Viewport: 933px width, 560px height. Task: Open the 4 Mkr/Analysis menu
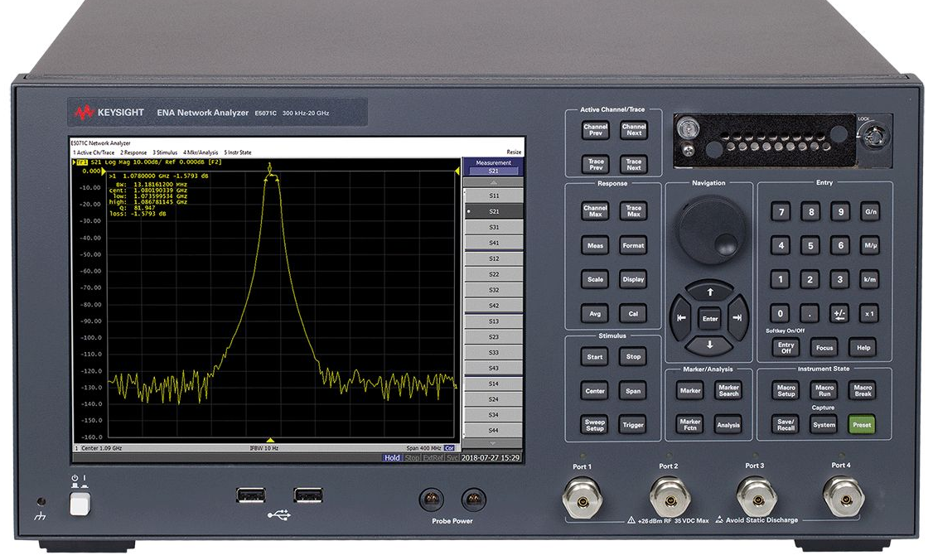(x=201, y=152)
